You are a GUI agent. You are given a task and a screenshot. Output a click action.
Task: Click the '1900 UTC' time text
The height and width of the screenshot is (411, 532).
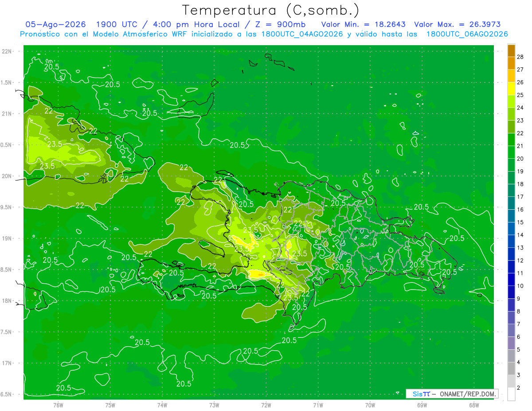(x=117, y=25)
